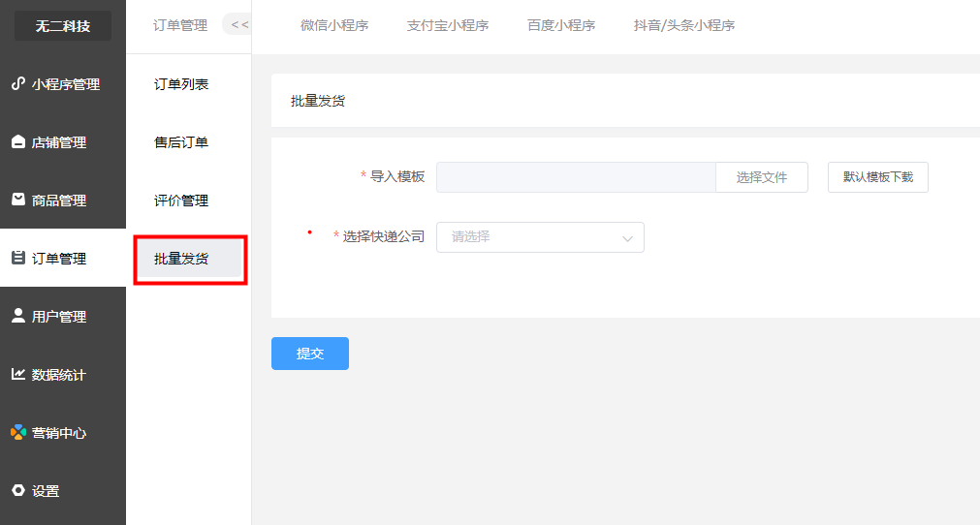Switch to the 抖音/头条小程序 tab

click(x=683, y=25)
